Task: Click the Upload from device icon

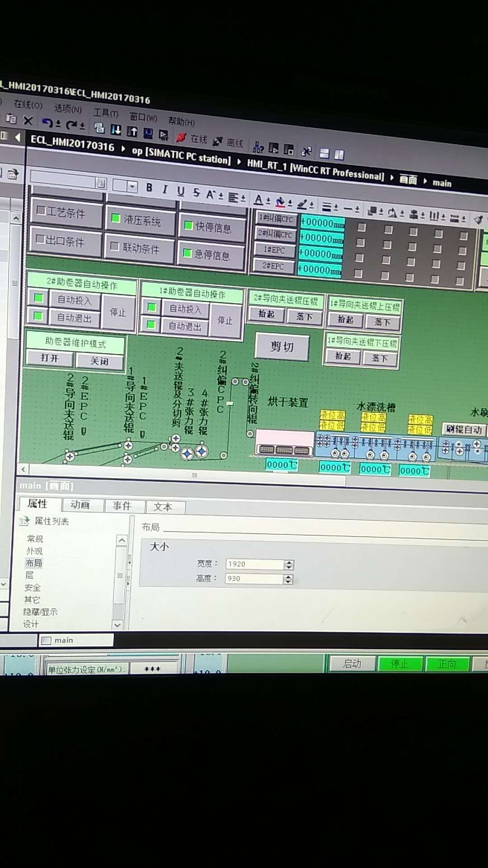Action: 132,132
